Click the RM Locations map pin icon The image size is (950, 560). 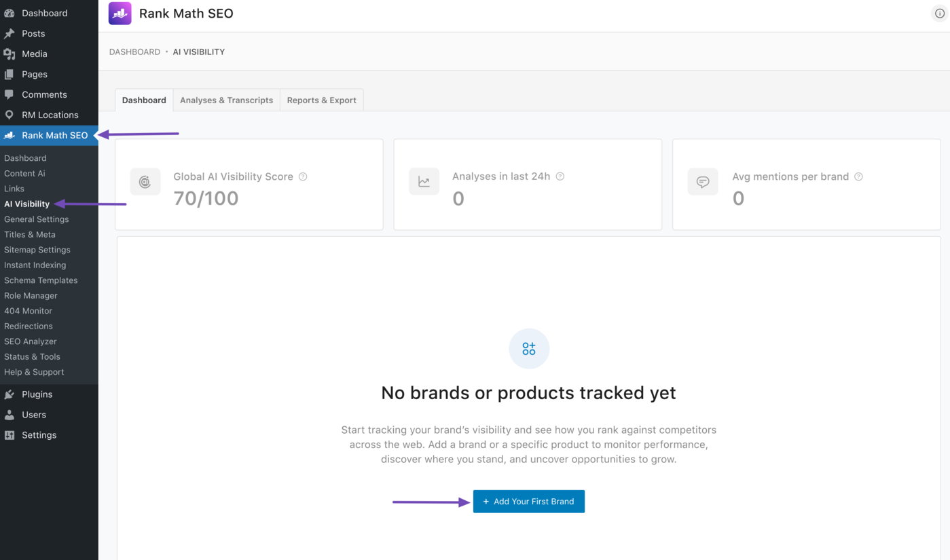tap(10, 115)
